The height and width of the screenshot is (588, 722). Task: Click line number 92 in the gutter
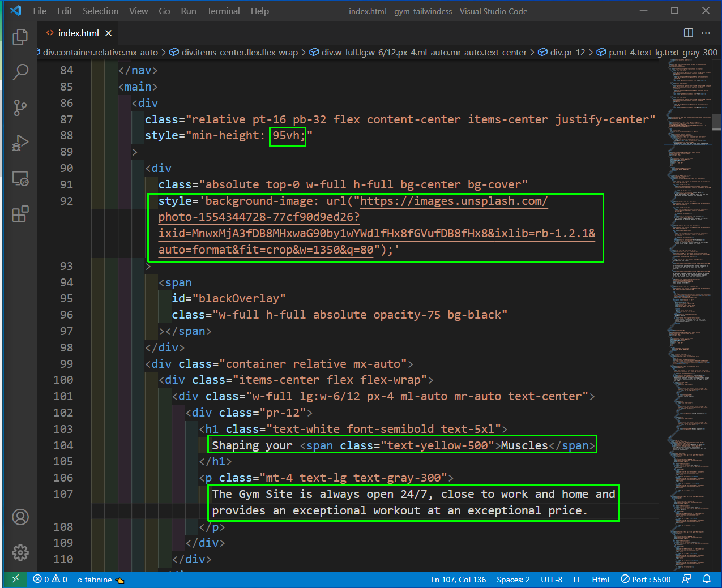point(66,201)
